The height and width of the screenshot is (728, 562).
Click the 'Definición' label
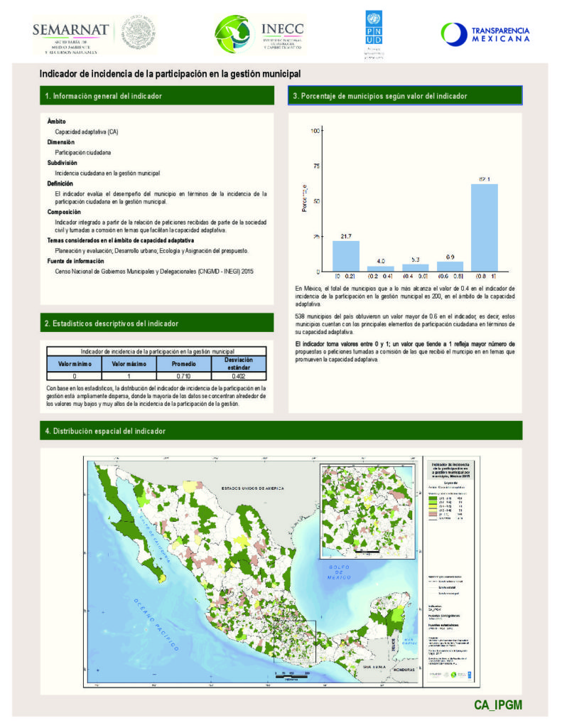coord(60,183)
